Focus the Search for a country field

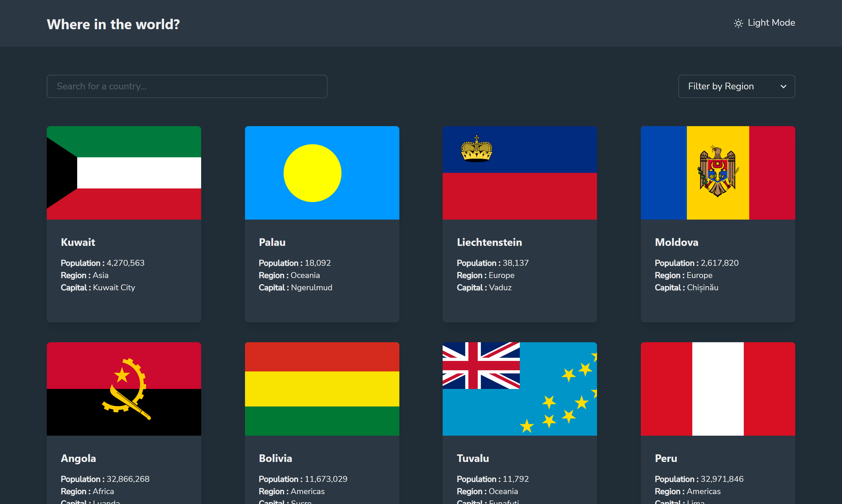[x=187, y=86]
